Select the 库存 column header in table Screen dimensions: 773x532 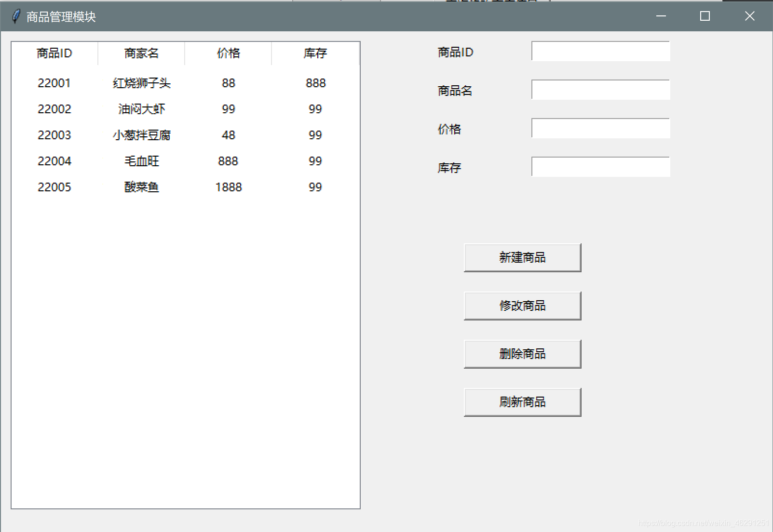tap(315, 53)
